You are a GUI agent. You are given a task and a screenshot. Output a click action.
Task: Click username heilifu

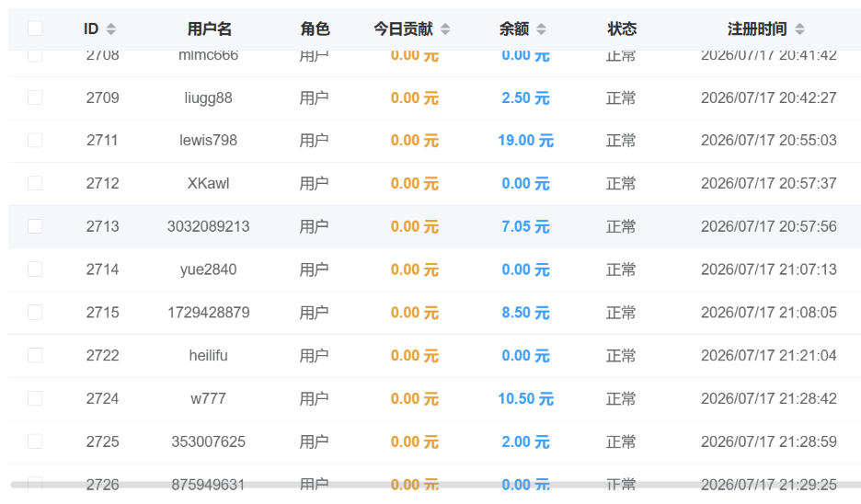pos(208,355)
